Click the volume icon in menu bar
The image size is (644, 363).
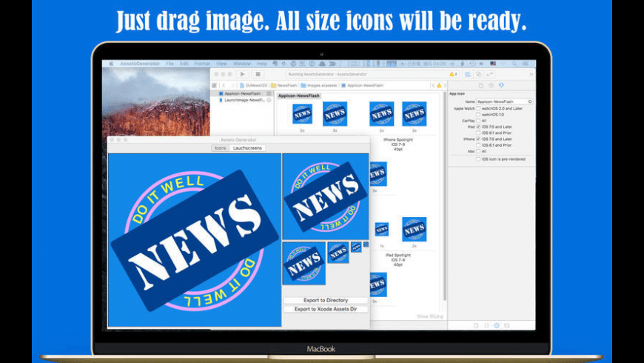point(482,64)
